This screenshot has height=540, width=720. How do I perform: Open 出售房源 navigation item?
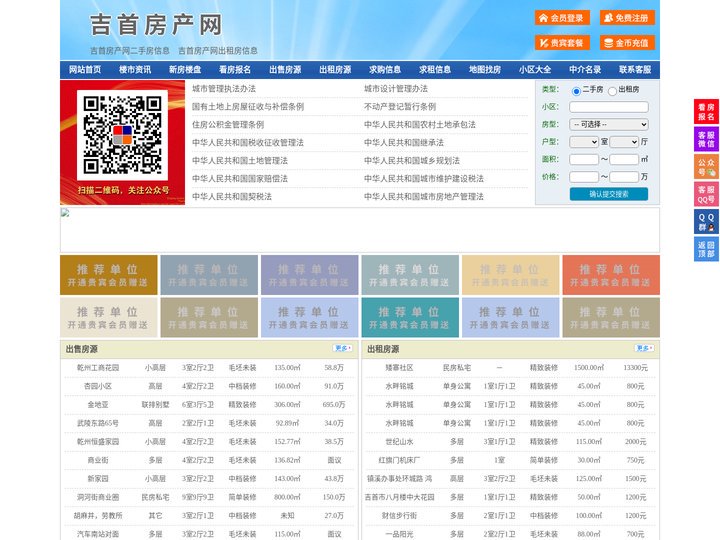point(285,69)
